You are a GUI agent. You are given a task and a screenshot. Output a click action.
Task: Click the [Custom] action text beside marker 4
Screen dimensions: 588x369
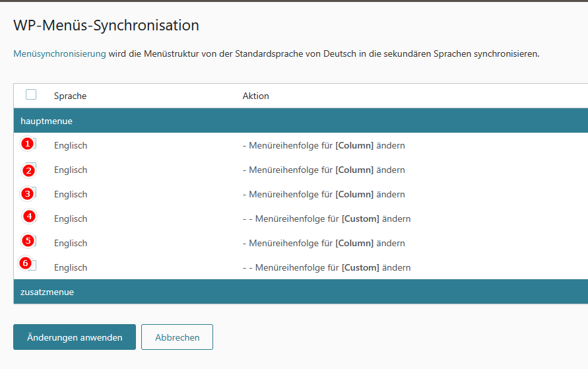(360, 218)
